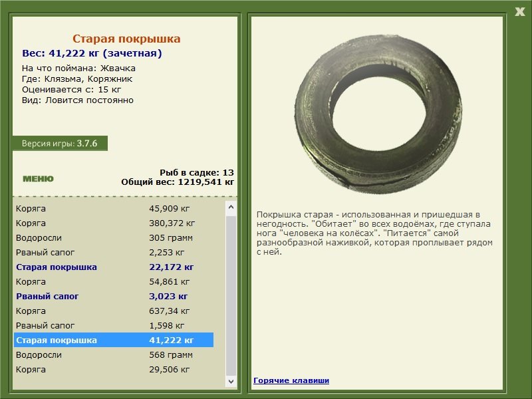Select the bold Рваный сапог 3,023 кг entry

click(114, 296)
